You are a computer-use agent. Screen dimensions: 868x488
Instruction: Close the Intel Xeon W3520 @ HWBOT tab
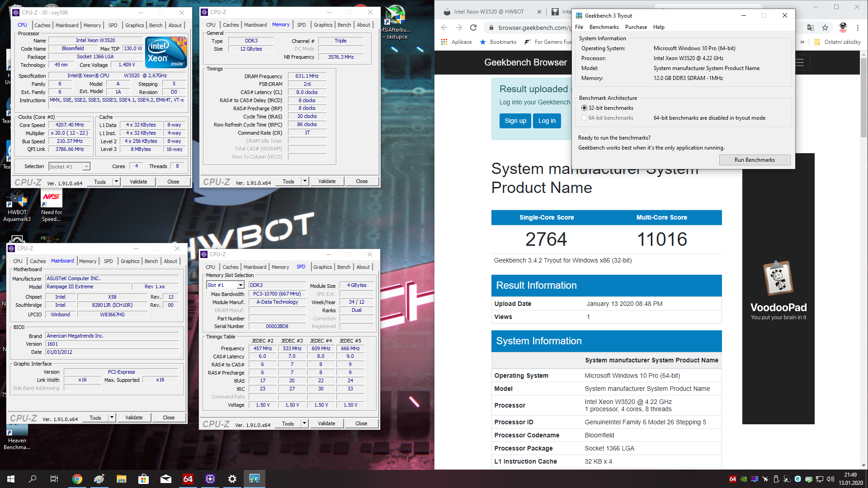coord(539,12)
